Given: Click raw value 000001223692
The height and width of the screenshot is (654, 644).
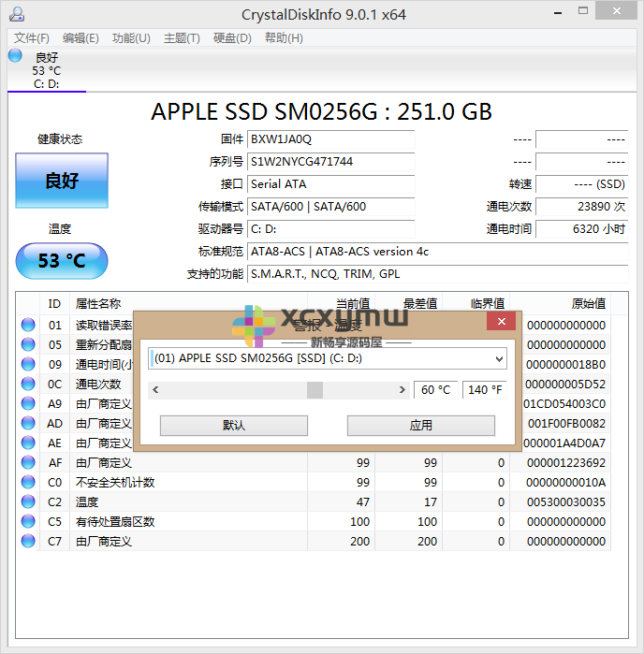Looking at the screenshot, I should pyautogui.click(x=566, y=463).
